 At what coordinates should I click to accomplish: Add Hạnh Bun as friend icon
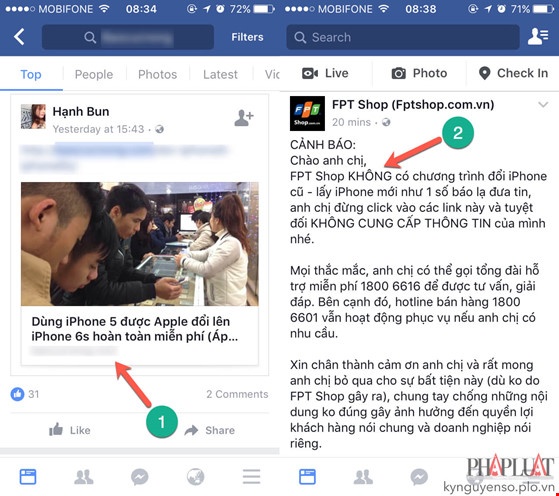(243, 118)
